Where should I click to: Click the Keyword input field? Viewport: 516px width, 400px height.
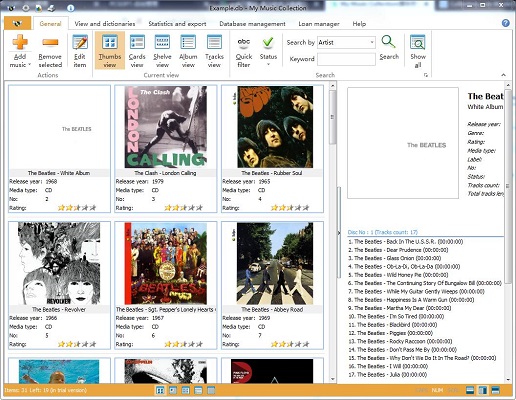coord(346,59)
